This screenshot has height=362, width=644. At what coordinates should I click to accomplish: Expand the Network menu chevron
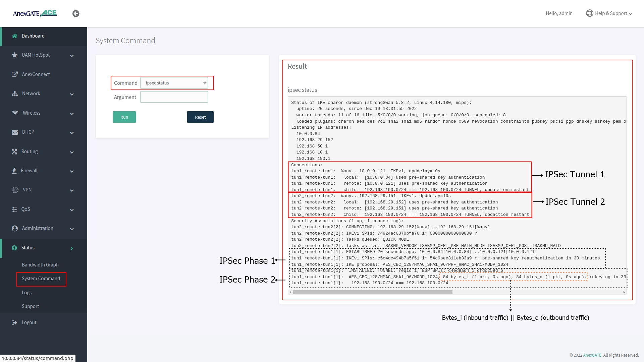(x=72, y=94)
